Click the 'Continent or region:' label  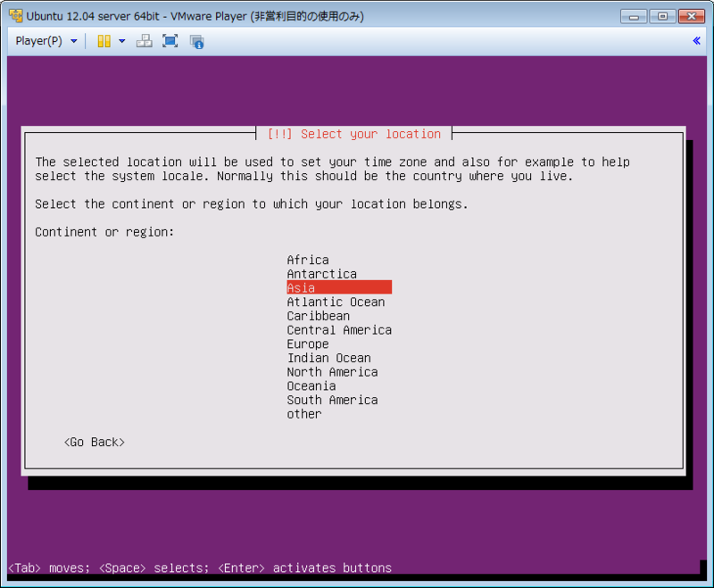point(104,232)
